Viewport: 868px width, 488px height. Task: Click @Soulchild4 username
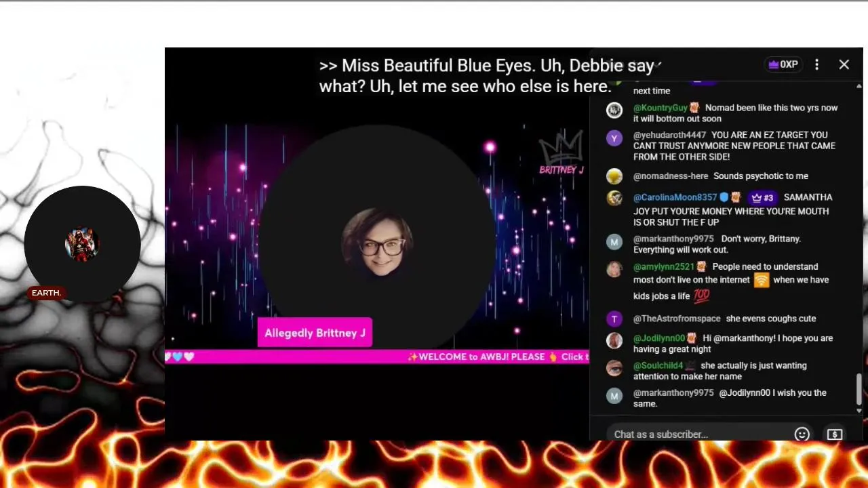pos(658,365)
